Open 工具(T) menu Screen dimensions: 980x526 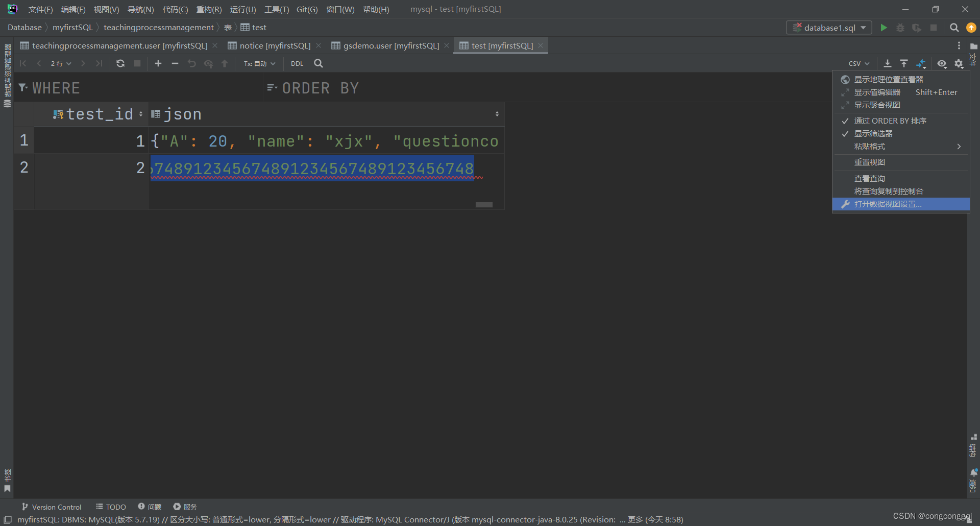277,9
